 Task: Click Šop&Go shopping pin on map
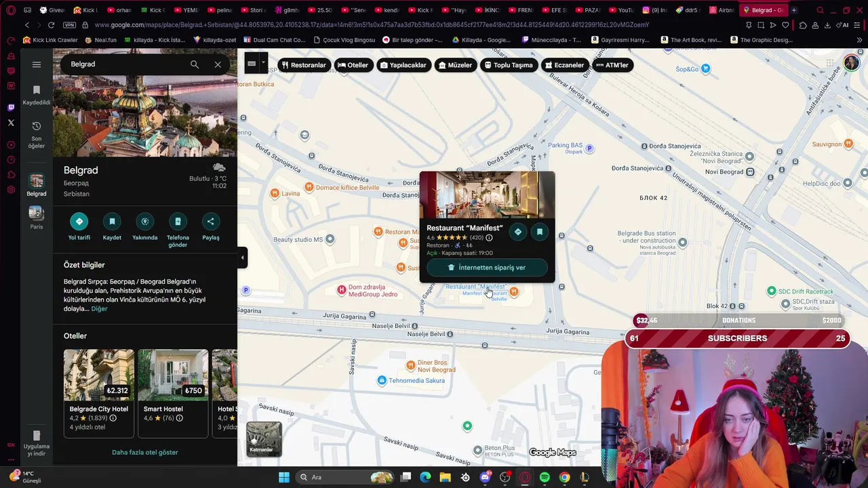(x=706, y=68)
